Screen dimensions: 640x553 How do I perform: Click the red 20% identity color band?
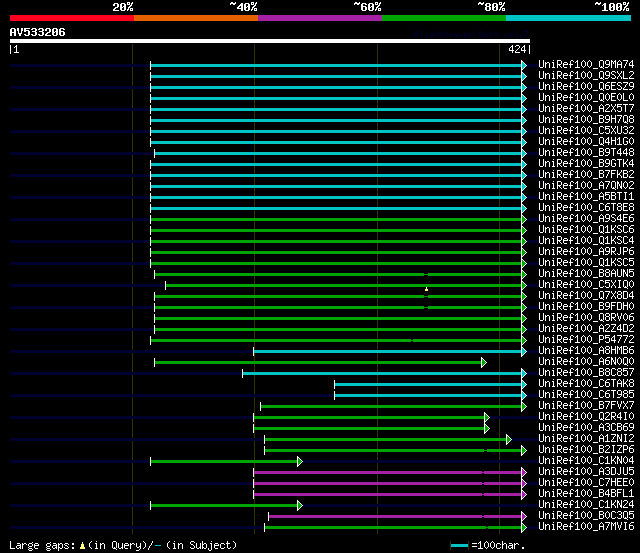click(x=72, y=18)
